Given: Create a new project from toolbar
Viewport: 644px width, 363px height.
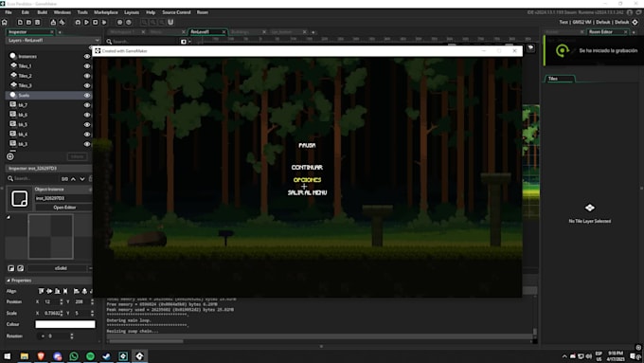Looking at the screenshot, I should [x=20, y=22].
